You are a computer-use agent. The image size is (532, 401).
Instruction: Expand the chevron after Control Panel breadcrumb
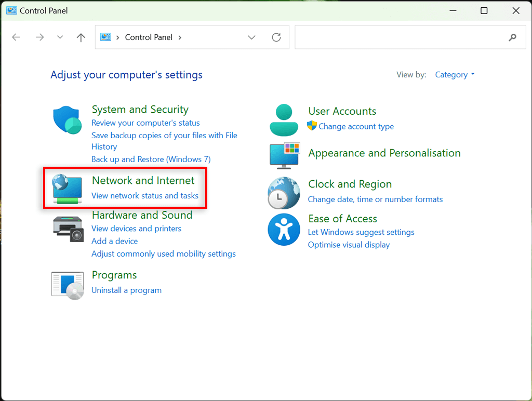click(180, 37)
